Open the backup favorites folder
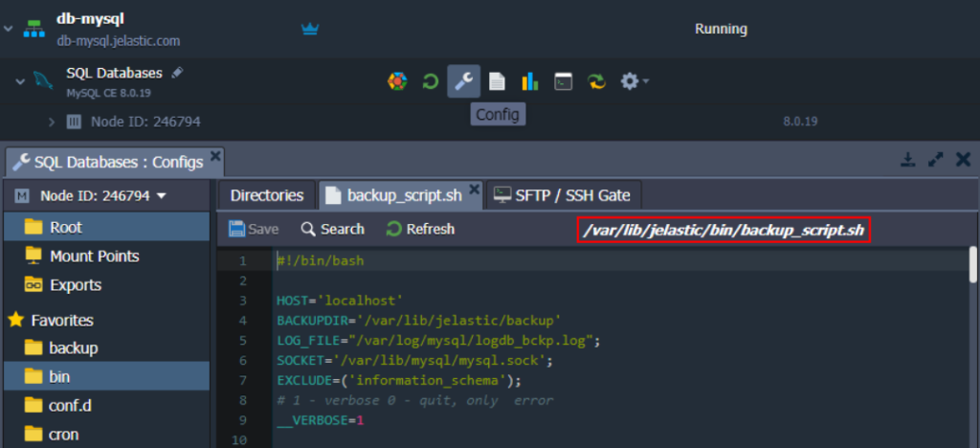The height and width of the screenshot is (448, 980). (x=106, y=348)
